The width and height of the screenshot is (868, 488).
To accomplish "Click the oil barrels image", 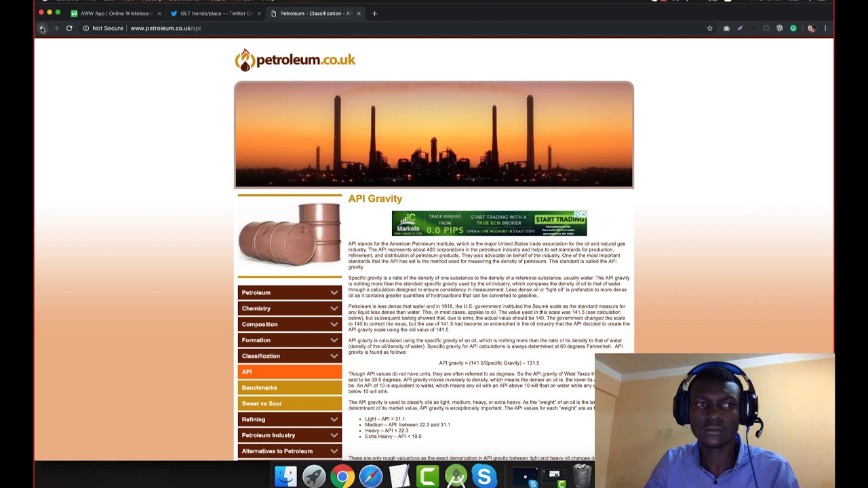I will (290, 235).
